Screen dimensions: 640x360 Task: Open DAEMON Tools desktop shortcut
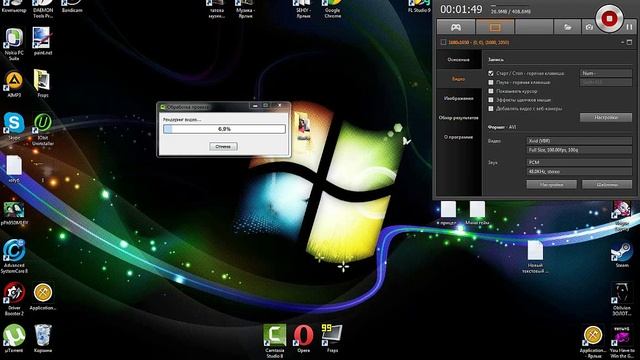pyautogui.click(x=43, y=9)
